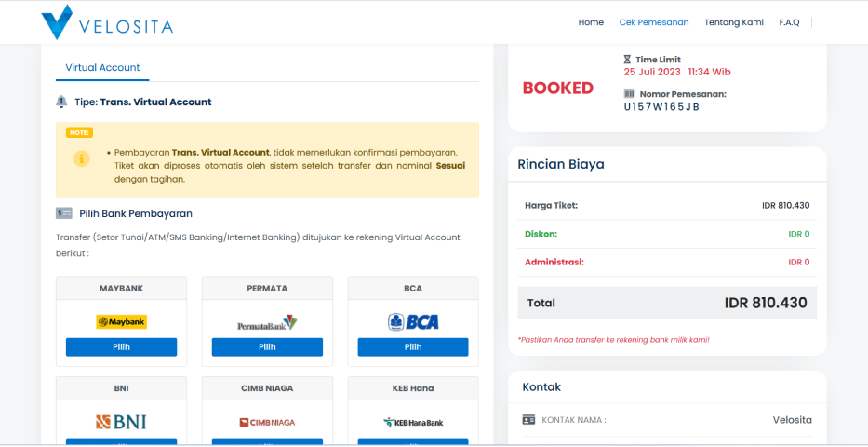The height and width of the screenshot is (447, 868).
Task: Click the contact card icon beside Kontak Nama
Action: 528,419
